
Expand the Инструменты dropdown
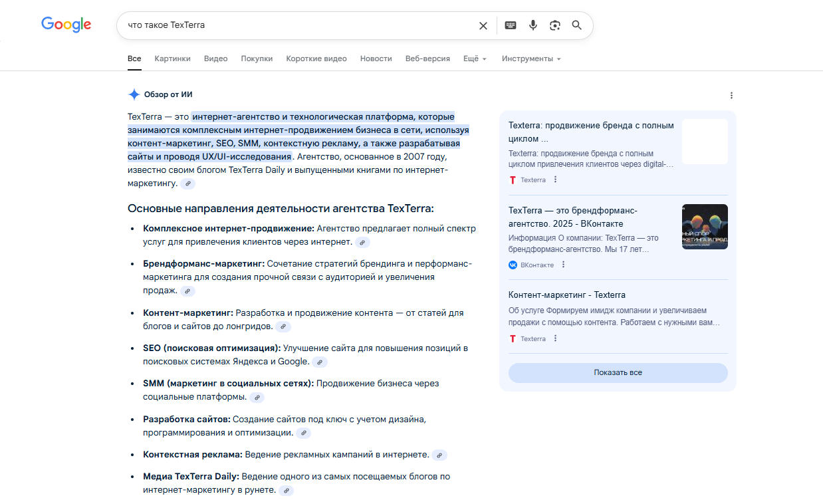(x=531, y=59)
